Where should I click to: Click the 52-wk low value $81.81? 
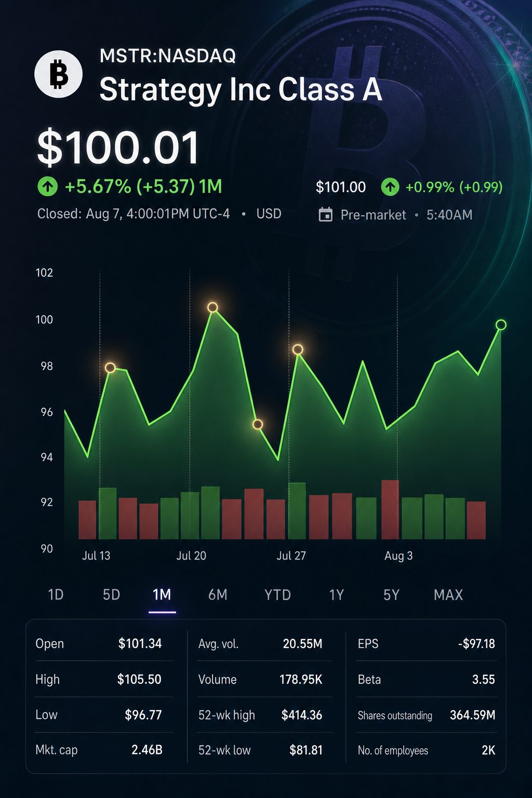[x=306, y=751]
